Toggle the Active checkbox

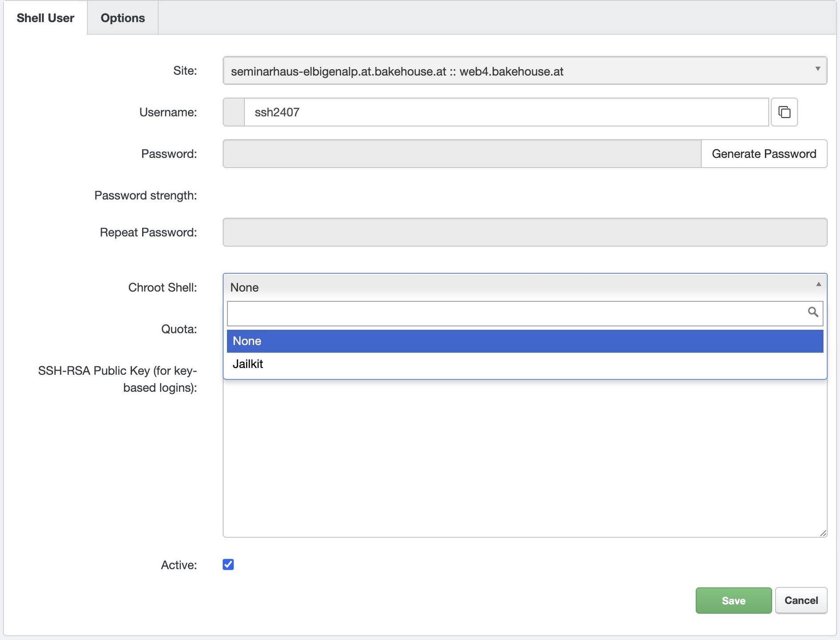point(228,564)
